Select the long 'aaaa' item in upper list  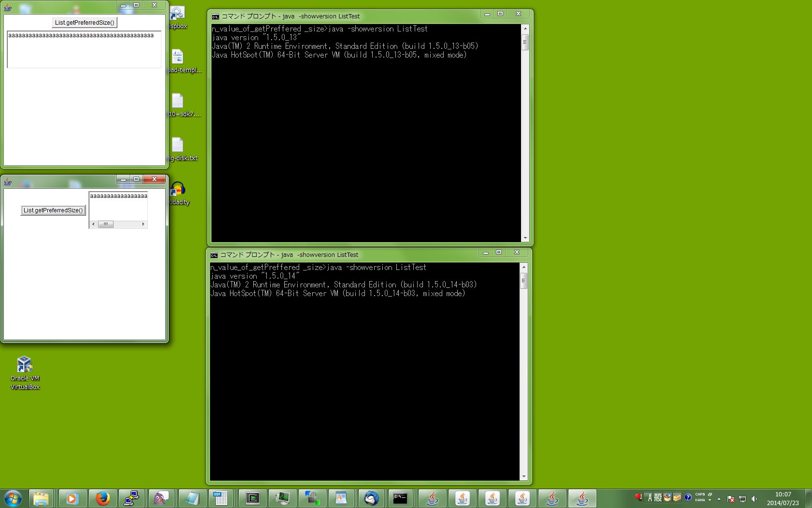81,36
